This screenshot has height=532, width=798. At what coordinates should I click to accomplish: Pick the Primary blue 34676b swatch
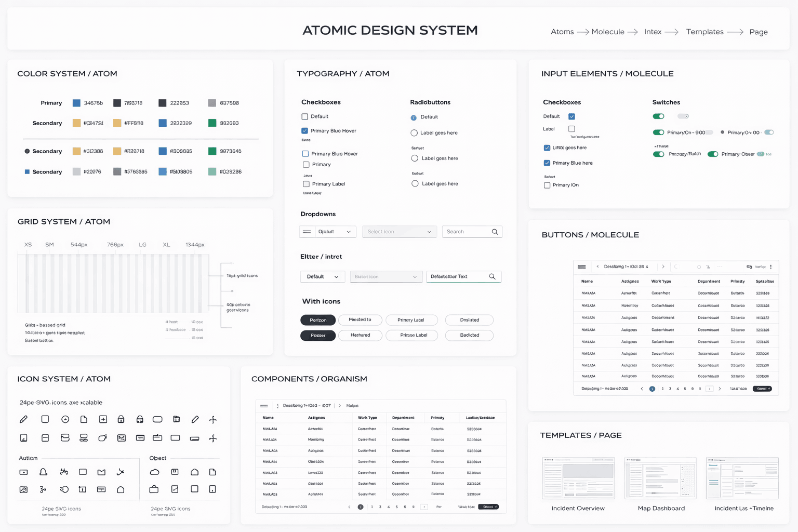pos(76,103)
